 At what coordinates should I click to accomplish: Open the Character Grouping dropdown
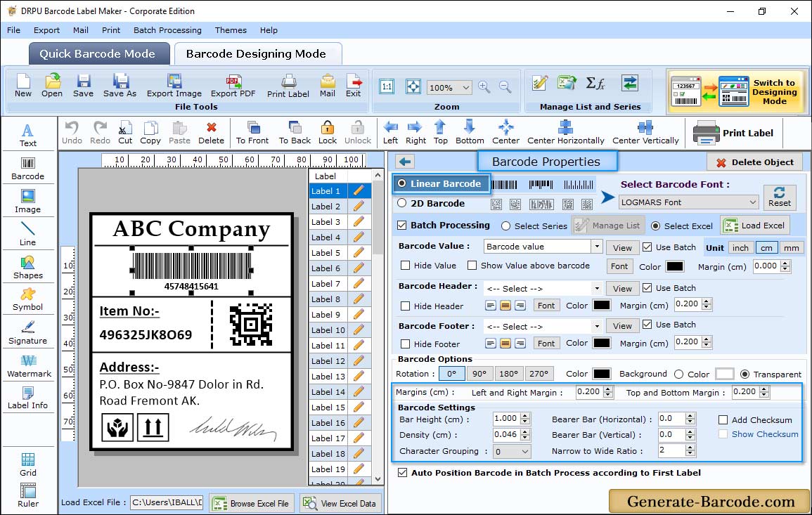pyautogui.click(x=513, y=451)
